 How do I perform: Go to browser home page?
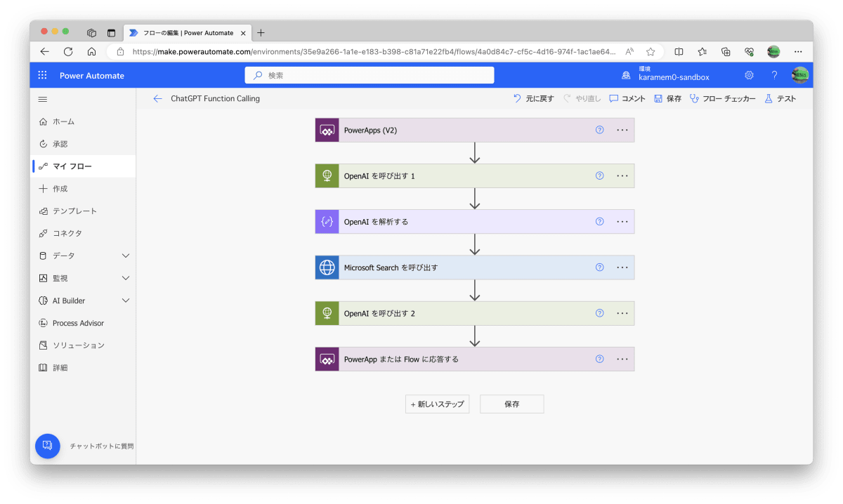pyautogui.click(x=91, y=51)
